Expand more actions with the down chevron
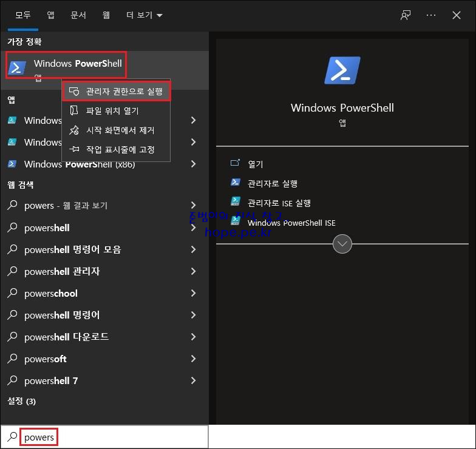 point(342,244)
